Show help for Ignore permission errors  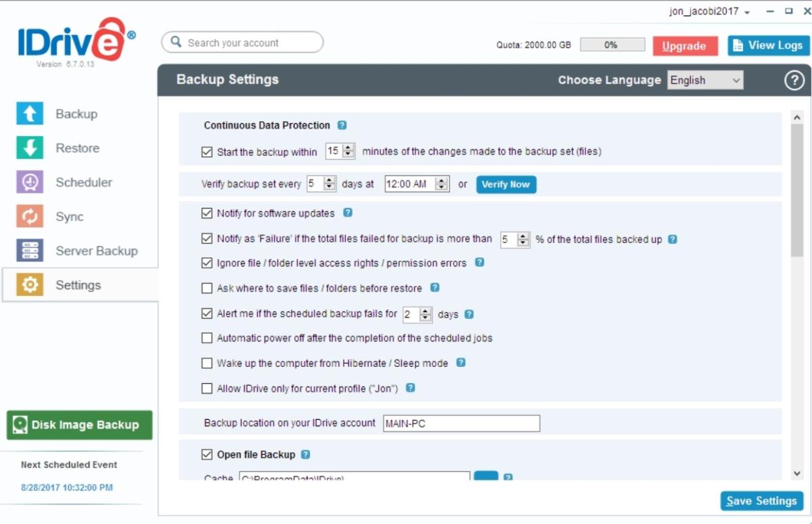pos(480,262)
